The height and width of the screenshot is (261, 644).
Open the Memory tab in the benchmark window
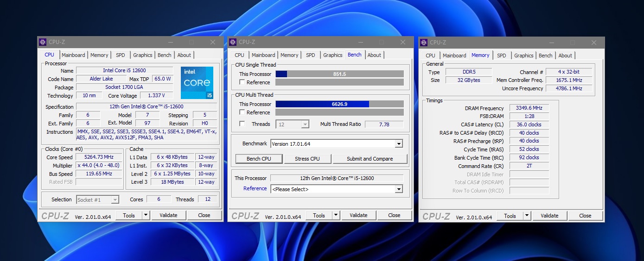point(289,55)
